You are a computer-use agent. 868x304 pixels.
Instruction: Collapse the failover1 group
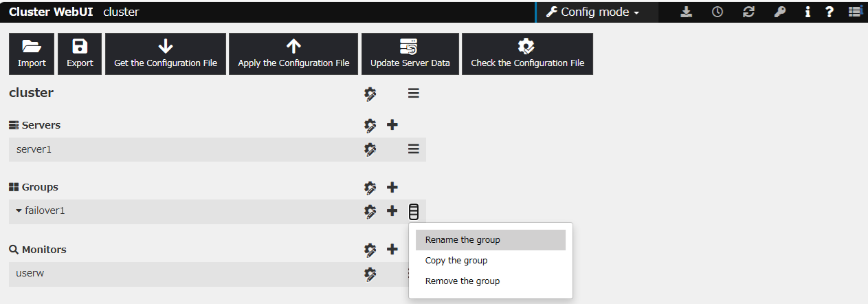(x=19, y=211)
